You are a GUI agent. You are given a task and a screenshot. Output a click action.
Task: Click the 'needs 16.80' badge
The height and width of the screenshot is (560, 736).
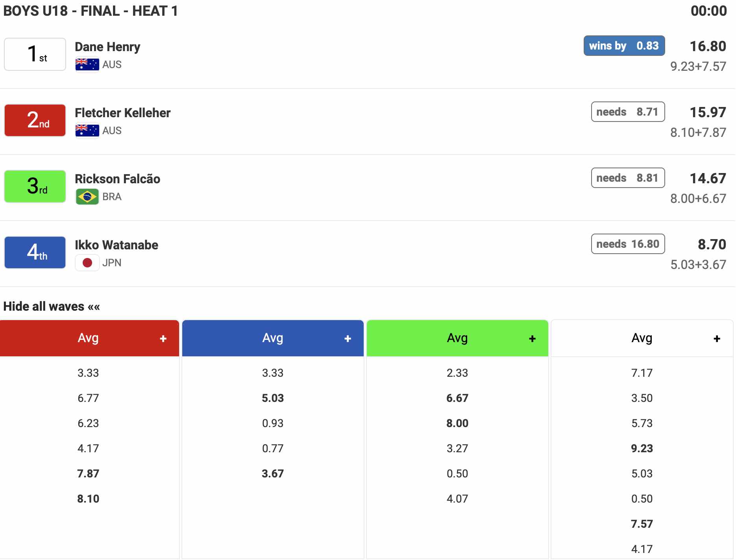pos(628,244)
